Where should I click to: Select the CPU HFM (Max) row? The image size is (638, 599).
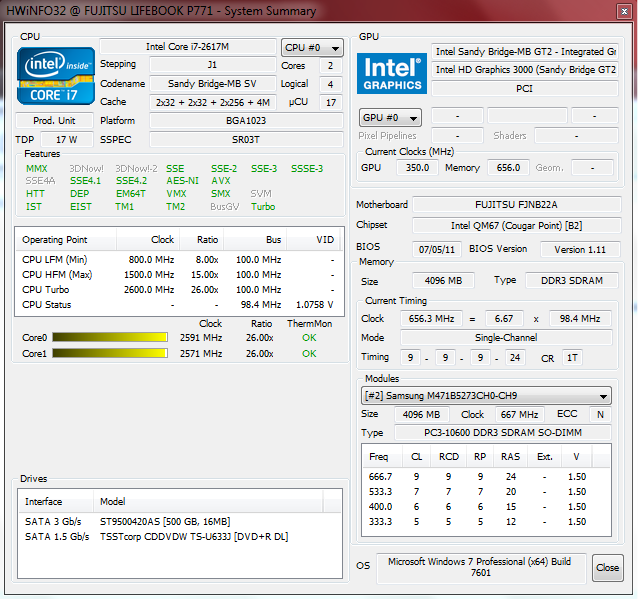[179, 275]
